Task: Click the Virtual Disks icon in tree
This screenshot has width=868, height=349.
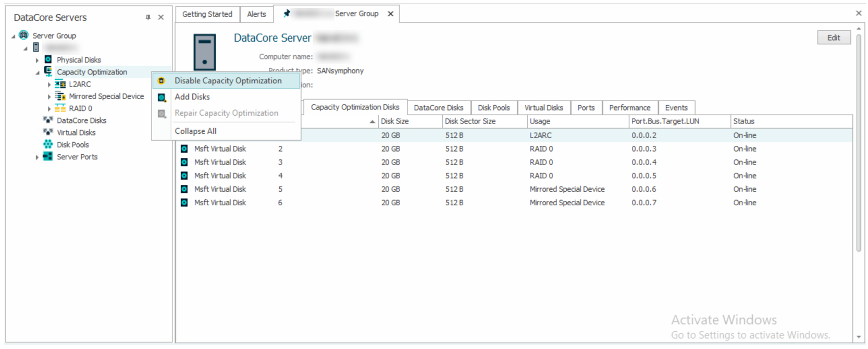Action: pyautogui.click(x=48, y=132)
